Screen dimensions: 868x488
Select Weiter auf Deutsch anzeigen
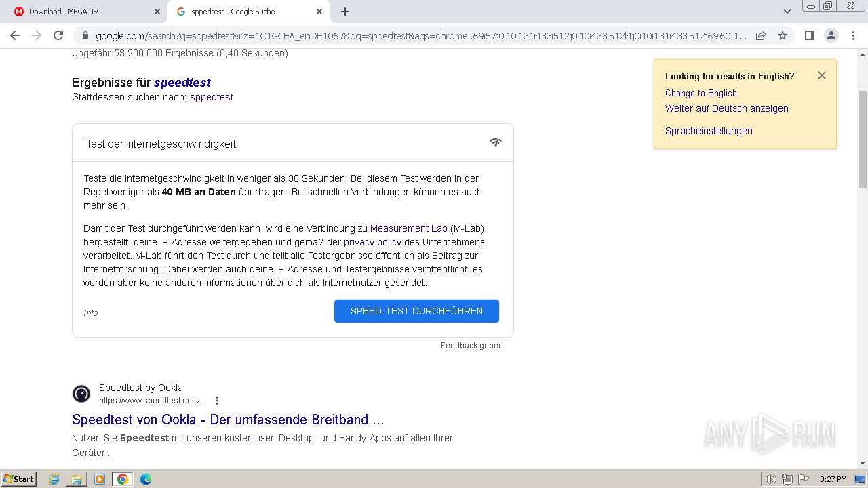(x=726, y=108)
